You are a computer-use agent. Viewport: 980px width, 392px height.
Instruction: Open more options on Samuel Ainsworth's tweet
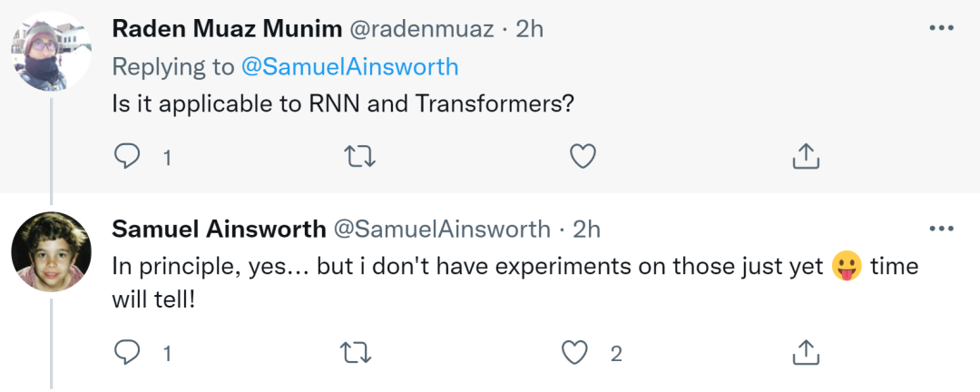(x=942, y=227)
